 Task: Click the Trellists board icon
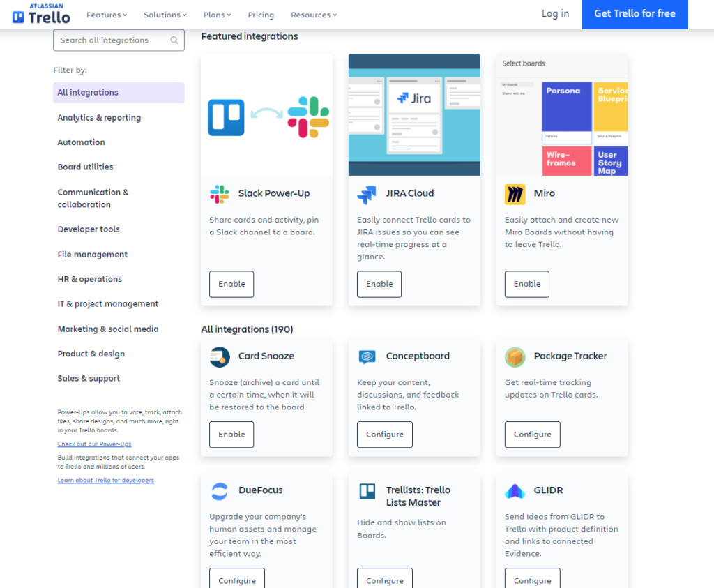(x=367, y=492)
